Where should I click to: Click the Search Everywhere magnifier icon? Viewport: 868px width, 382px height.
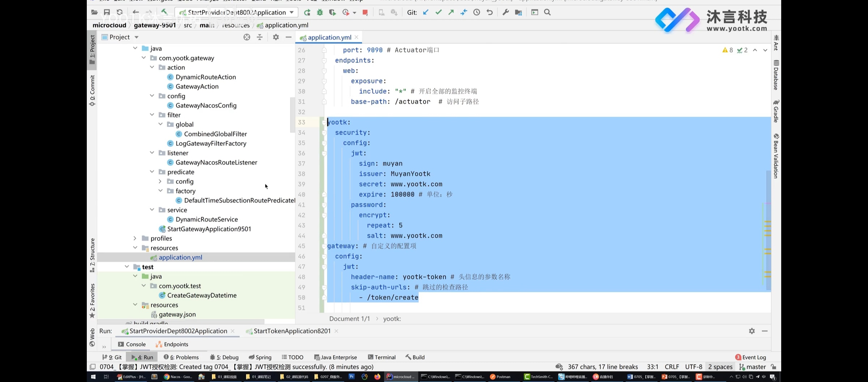tap(547, 12)
